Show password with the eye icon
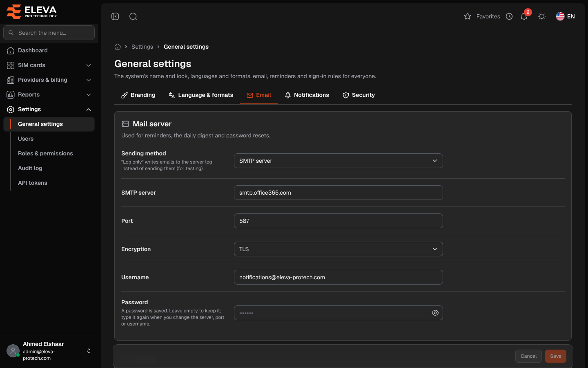The height and width of the screenshot is (368, 588). click(435, 313)
